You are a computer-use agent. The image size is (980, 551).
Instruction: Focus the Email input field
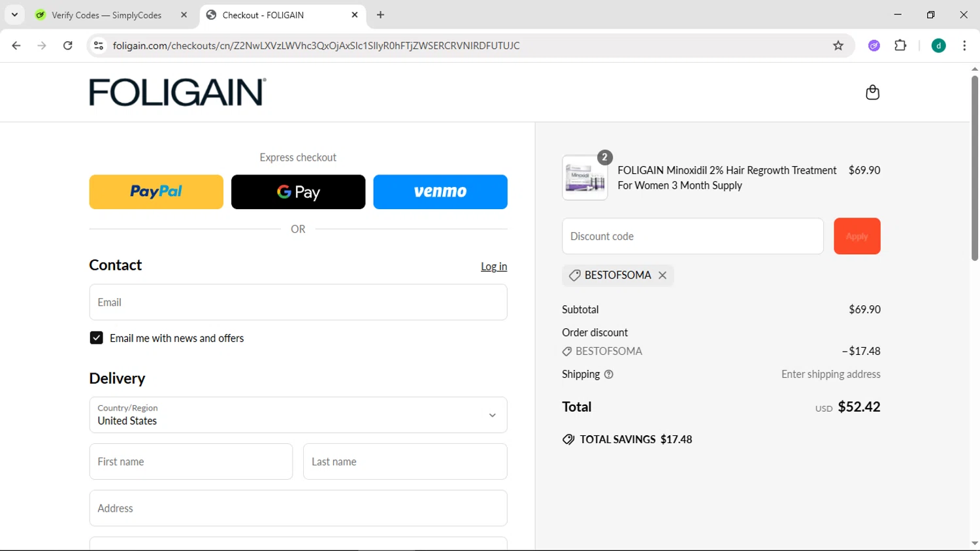tap(298, 302)
